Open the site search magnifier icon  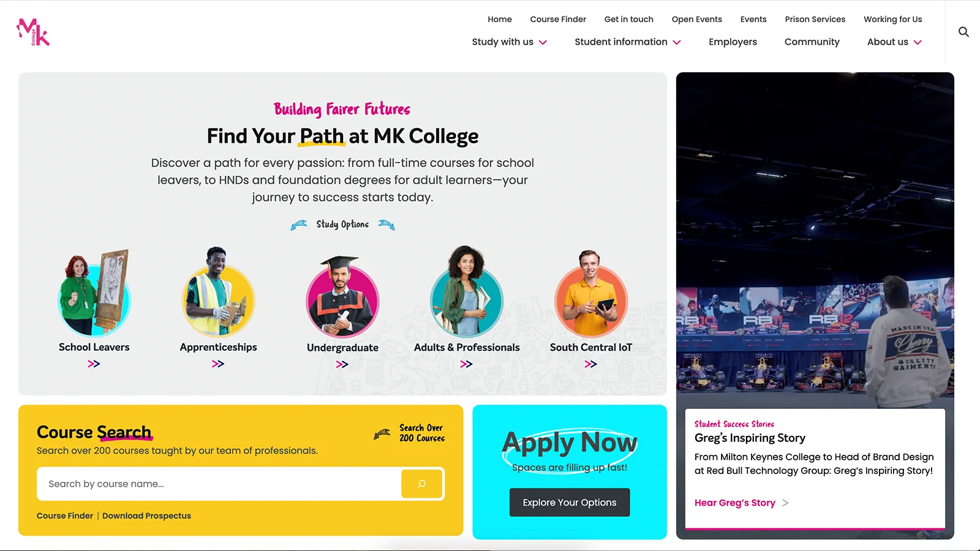(x=963, y=32)
